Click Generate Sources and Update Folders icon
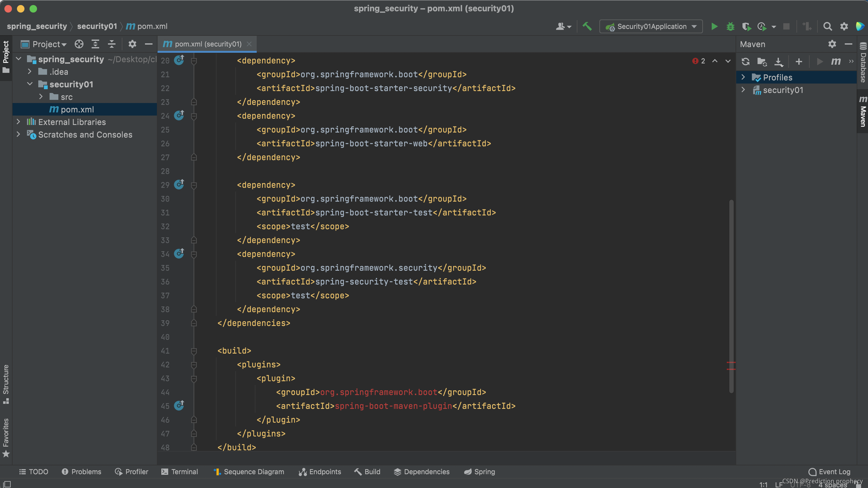 click(762, 61)
